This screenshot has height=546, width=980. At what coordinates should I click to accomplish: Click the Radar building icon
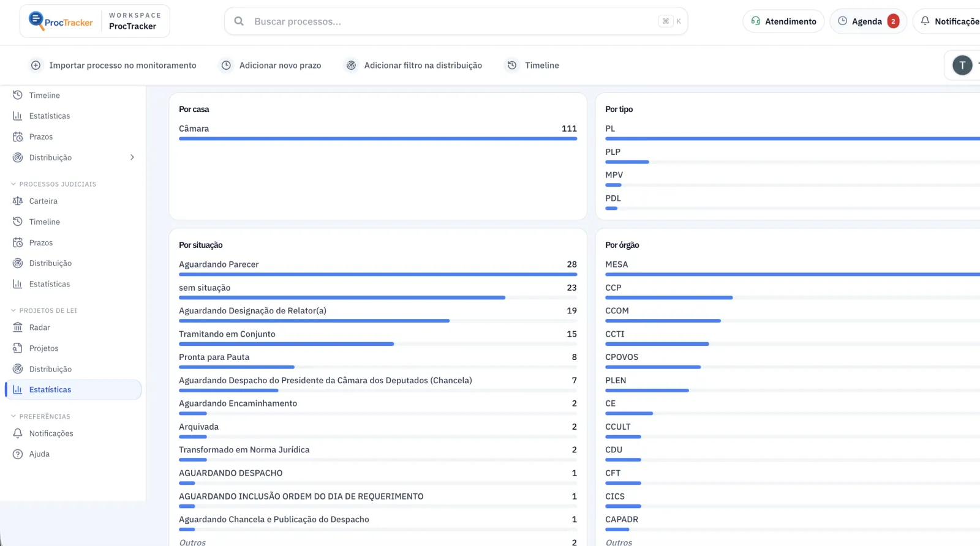coord(18,328)
